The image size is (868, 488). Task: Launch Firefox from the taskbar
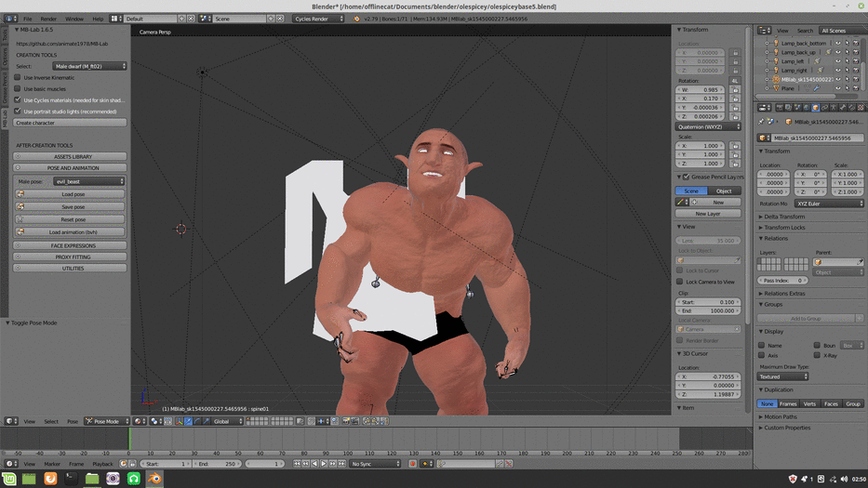click(50, 479)
